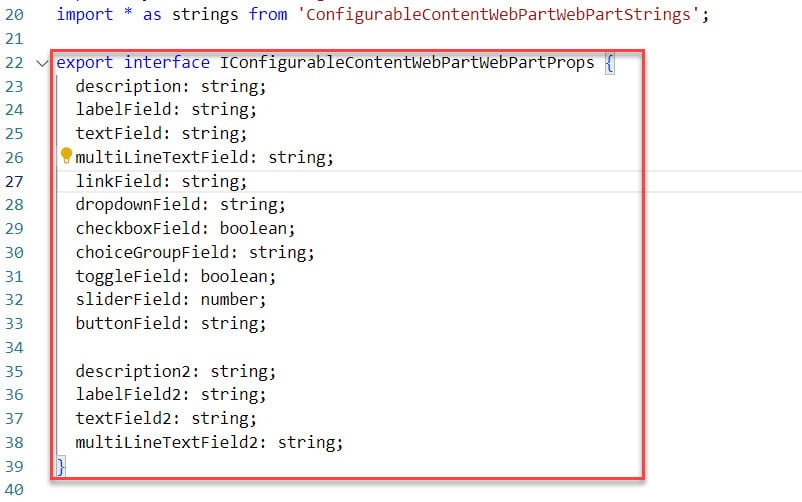The height and width of the screenshot is (502, 802).
Task: Click the opening brace after IConfigurableContentWebPartWebPartProps
Action: (609, 63)
